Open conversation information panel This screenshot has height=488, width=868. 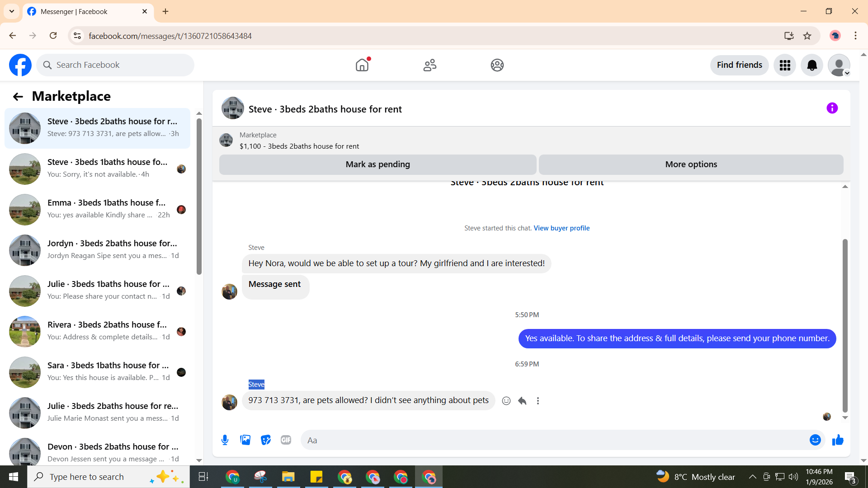(x=832, y=108)
